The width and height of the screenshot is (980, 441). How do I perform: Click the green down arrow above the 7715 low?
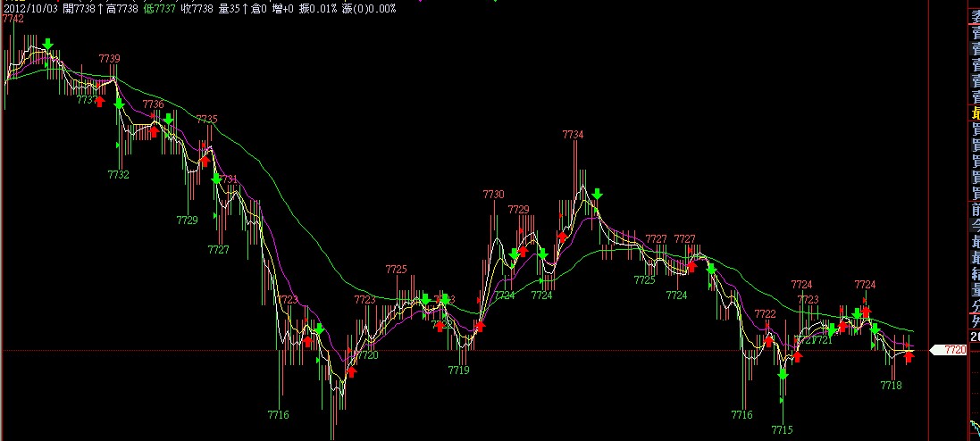(783, 374)
